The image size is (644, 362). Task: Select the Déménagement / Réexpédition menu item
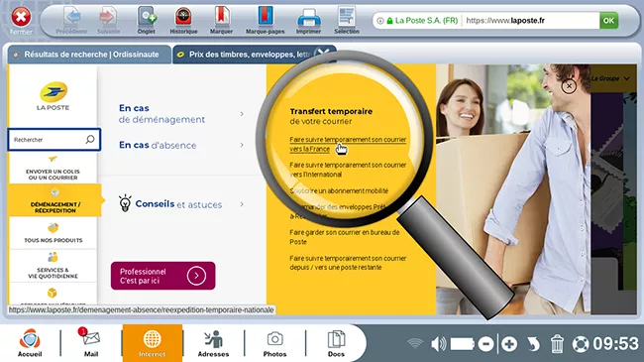[55, 200]
